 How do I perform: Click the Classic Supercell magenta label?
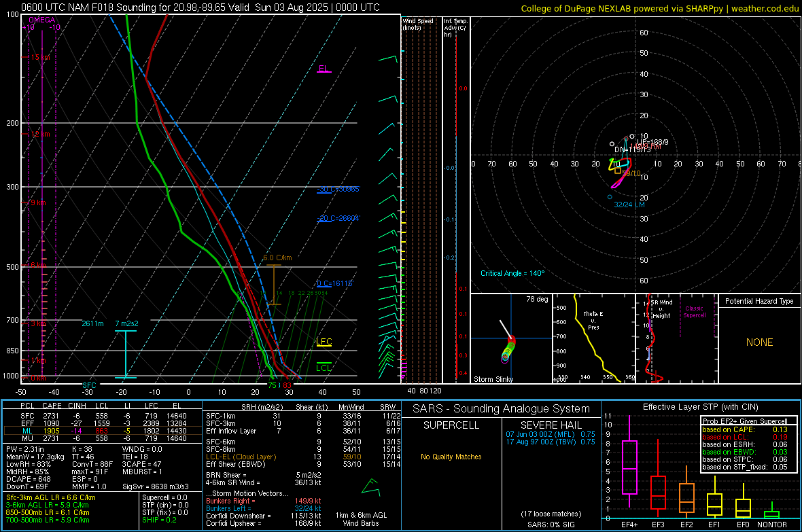pyautogui.click(x=695, y=312)
